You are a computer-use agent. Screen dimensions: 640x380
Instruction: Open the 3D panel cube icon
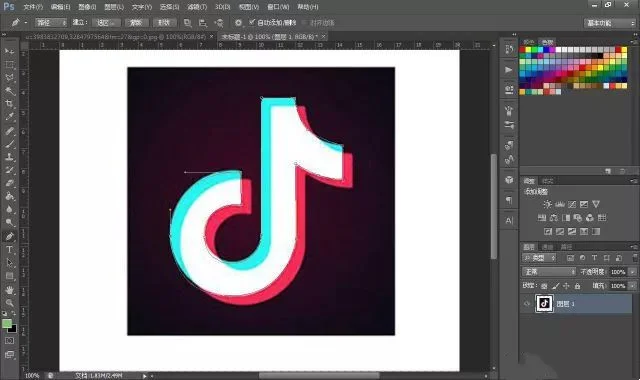[x=509, y=180]
